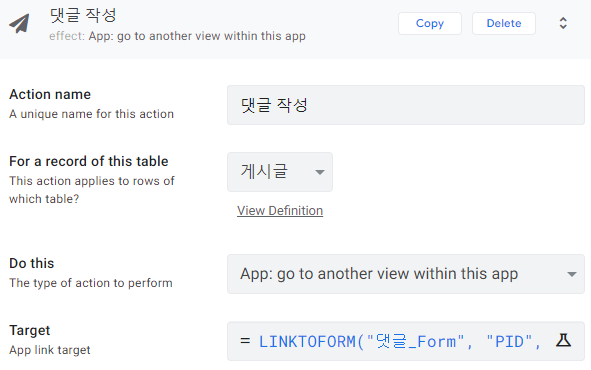Click the Copy button
The height and width of the screenshot is (370, 591).
click(430, 23)
